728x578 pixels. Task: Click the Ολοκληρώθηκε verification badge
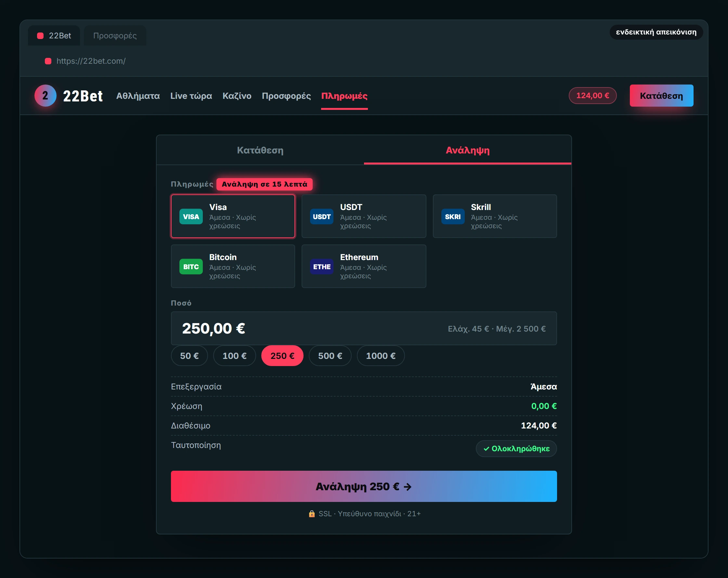coord(516,448)
